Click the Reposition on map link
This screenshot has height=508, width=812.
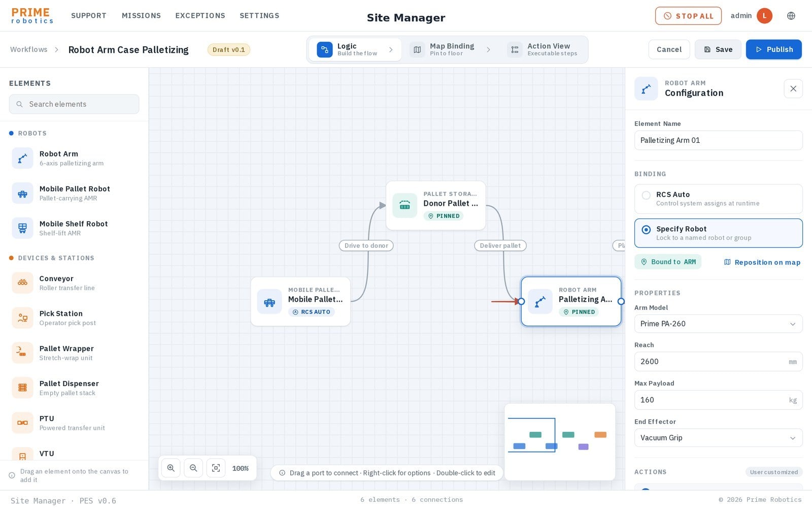762,262
